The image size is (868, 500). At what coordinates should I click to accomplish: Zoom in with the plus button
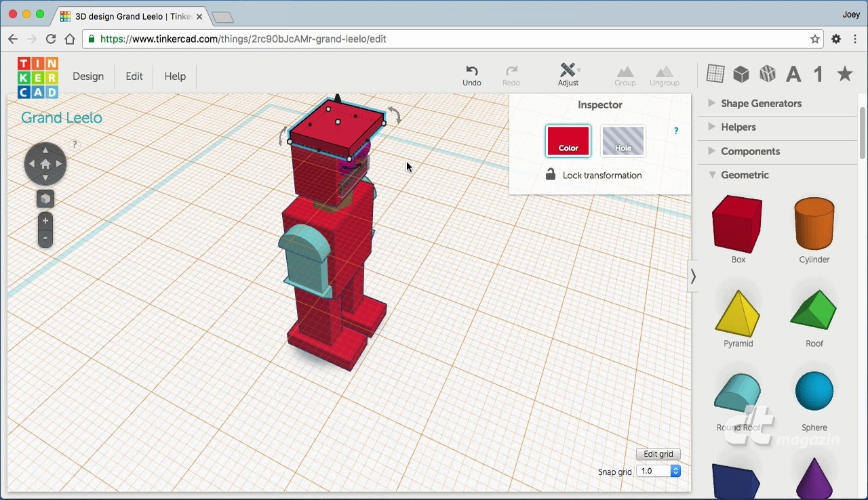[x=45, y=221]
